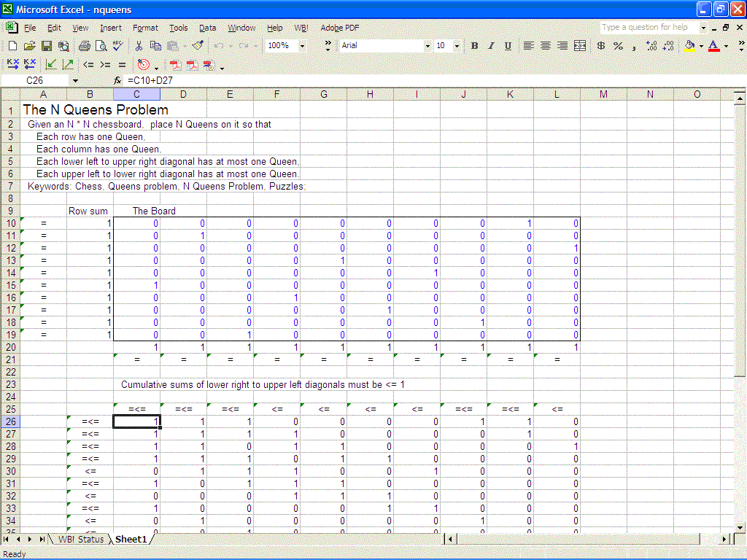Set the Maximize objective with the up-arrow chart icon

pos(68,64)
